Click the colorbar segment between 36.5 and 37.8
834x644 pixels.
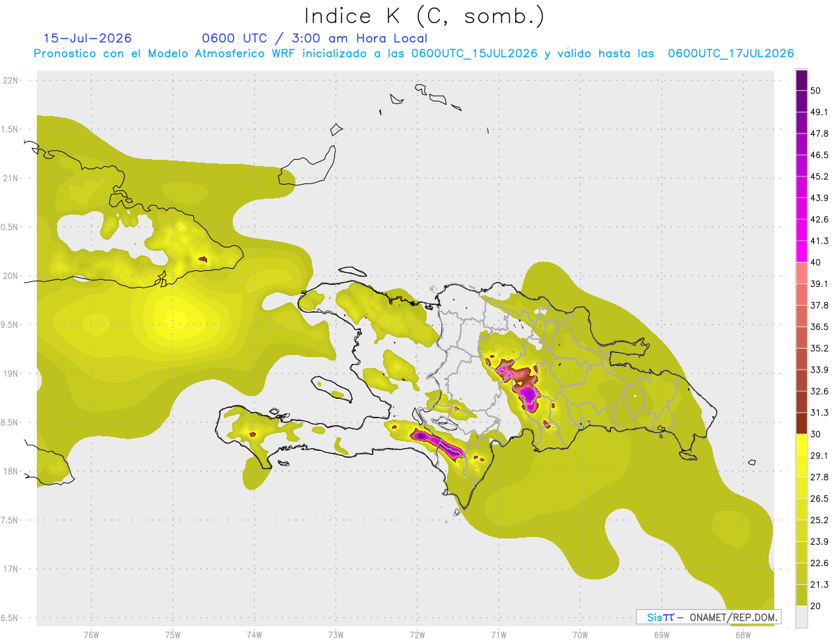[x=802, y=317]
